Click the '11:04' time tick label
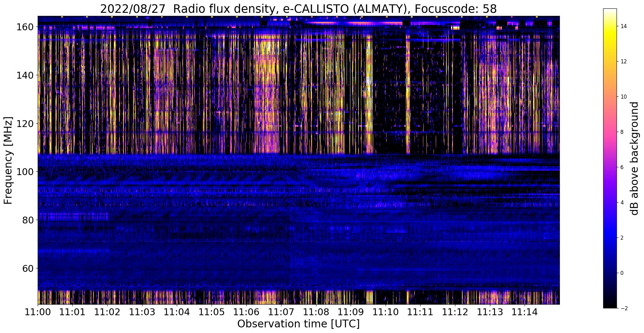The width and height of the screenshot is (644, 333). click(177, 311)
